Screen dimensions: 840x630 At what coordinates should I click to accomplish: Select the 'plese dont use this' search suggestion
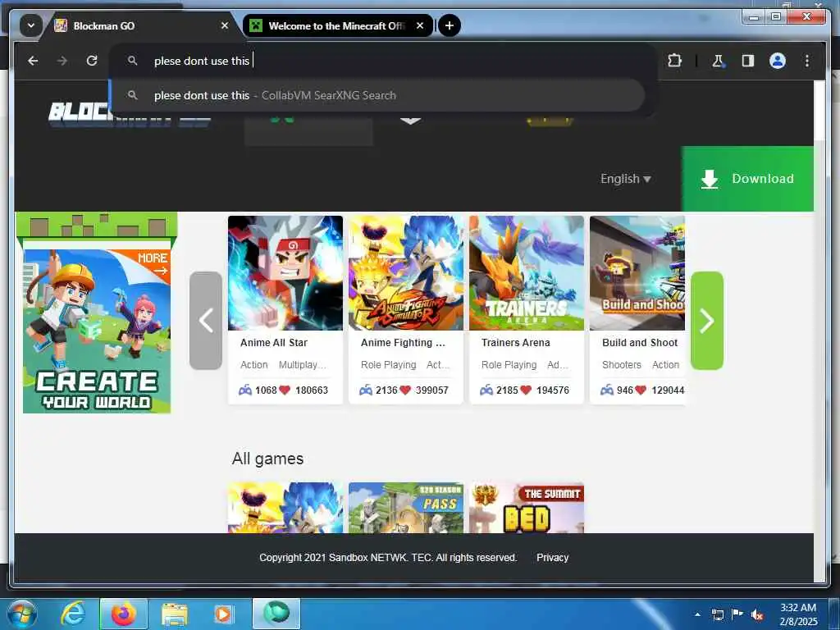coord(377,95)
